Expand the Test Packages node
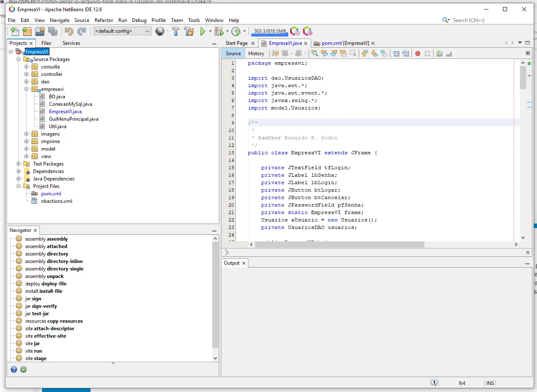 (19, 164)
